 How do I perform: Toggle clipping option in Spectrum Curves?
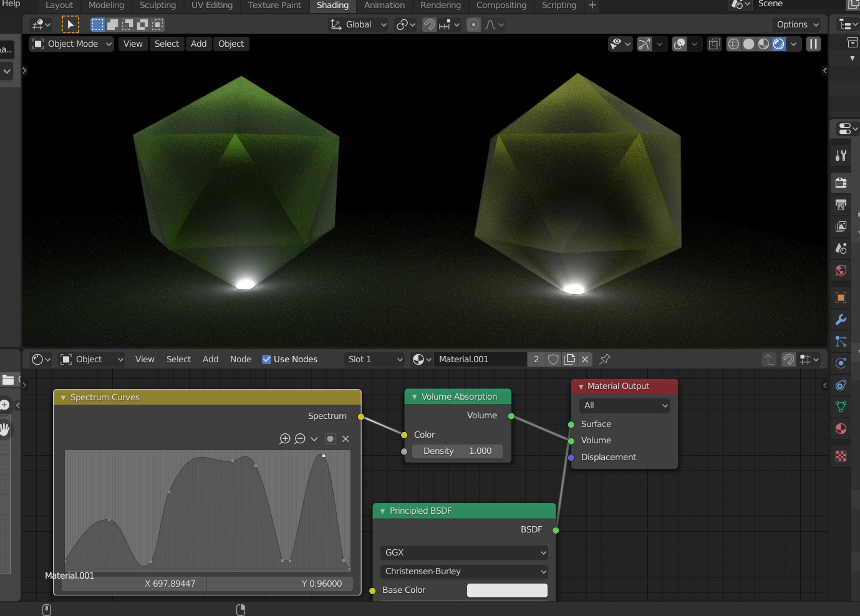click(330, 438)
